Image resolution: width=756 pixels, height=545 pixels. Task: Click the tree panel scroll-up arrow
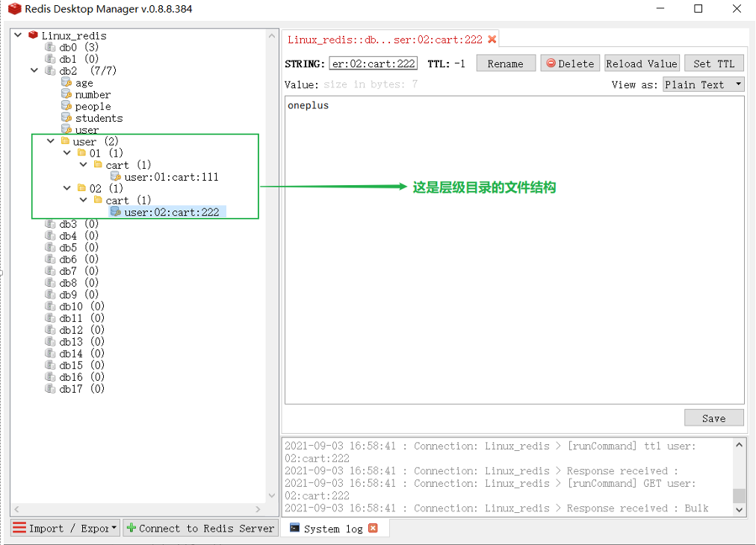[272, 36]
